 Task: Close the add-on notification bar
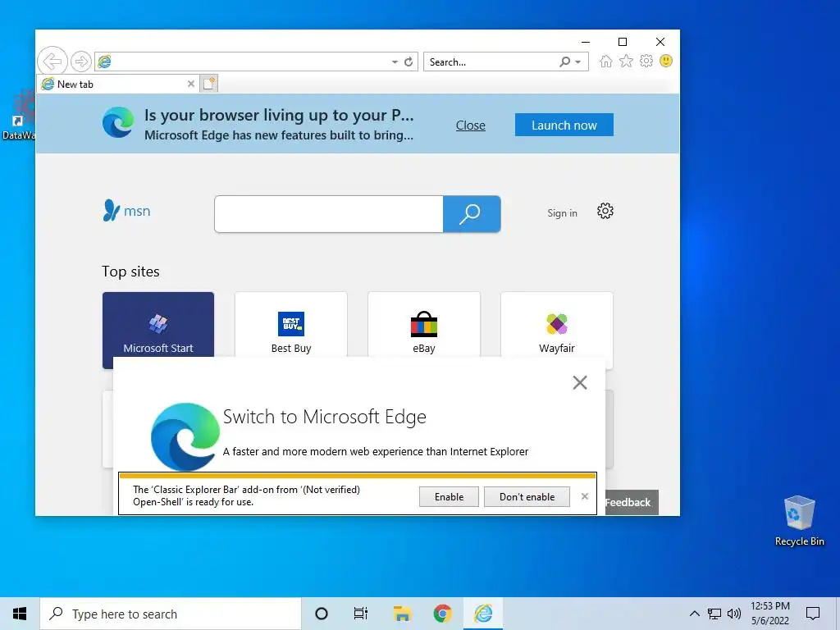(584, 496)
